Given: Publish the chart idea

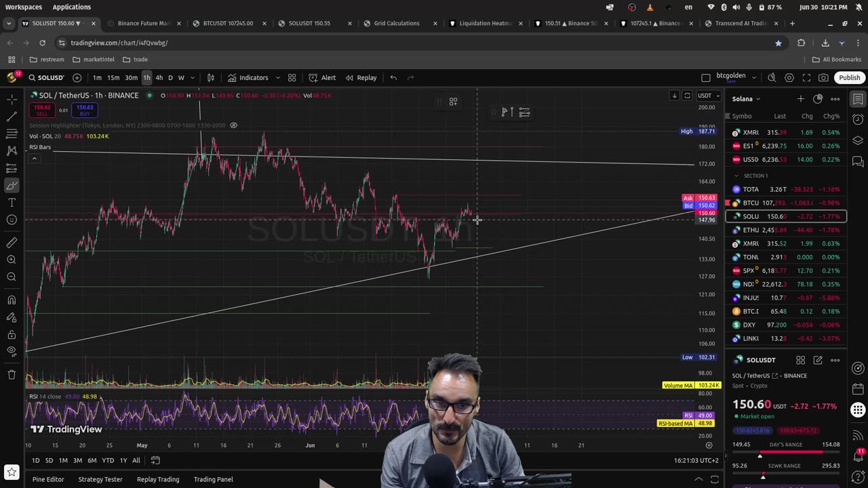Looking at the screenshot, I should point(849,77).
